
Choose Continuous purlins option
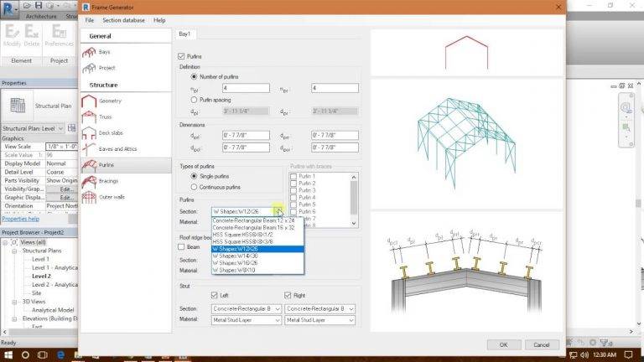(194, 187)
